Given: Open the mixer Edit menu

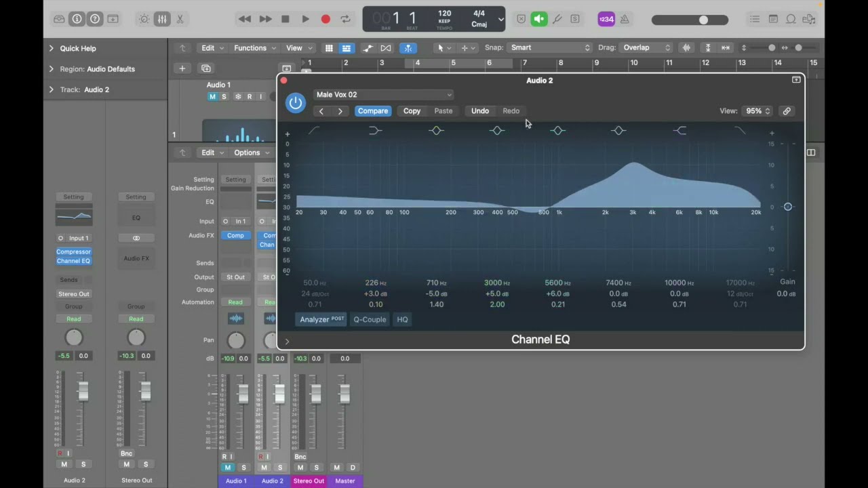Looking at the screenshot, I should 212,152.
